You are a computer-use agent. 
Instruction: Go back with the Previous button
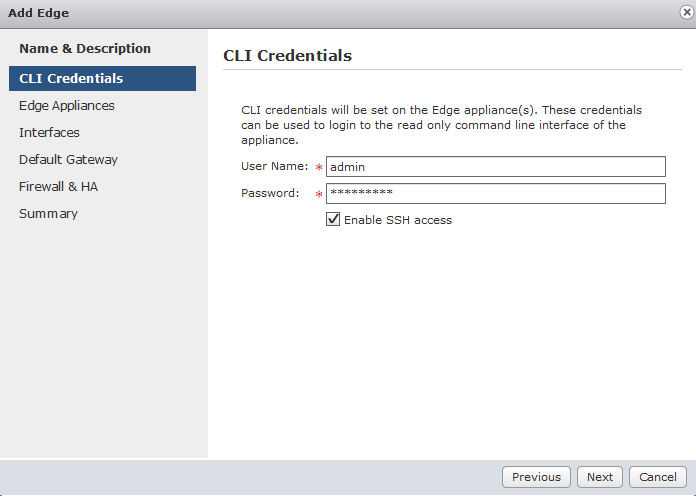click(536, 477)
